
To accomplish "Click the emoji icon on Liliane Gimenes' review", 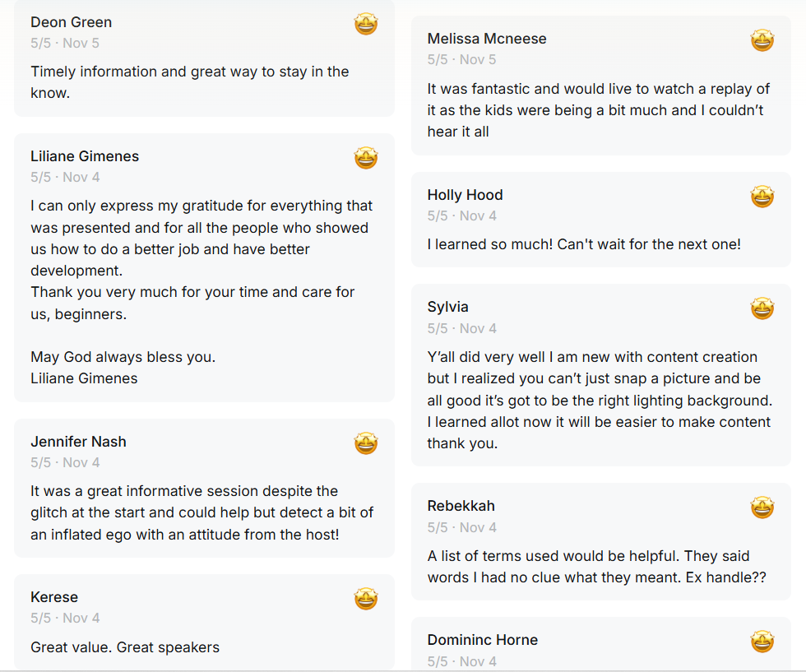I will [366, 158].
